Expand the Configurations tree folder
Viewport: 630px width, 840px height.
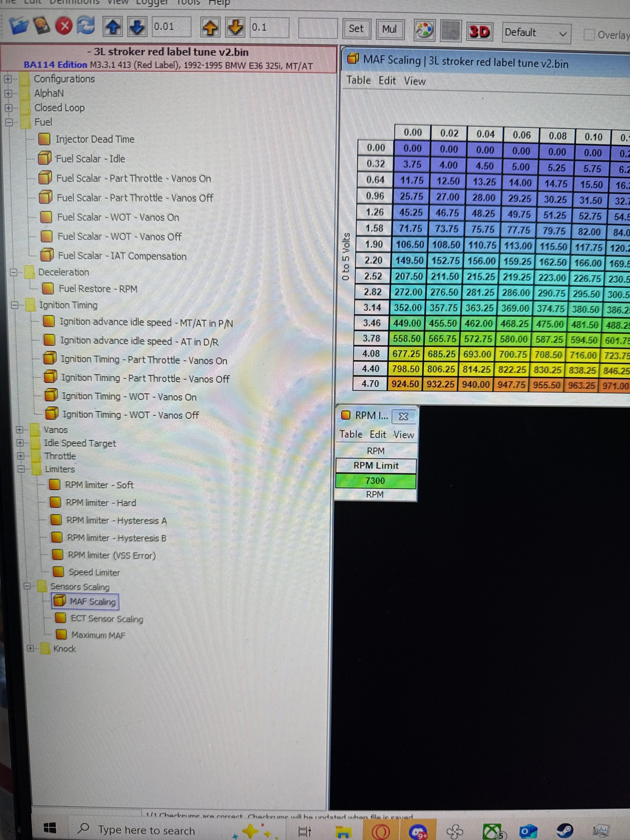tap(8, 79)
